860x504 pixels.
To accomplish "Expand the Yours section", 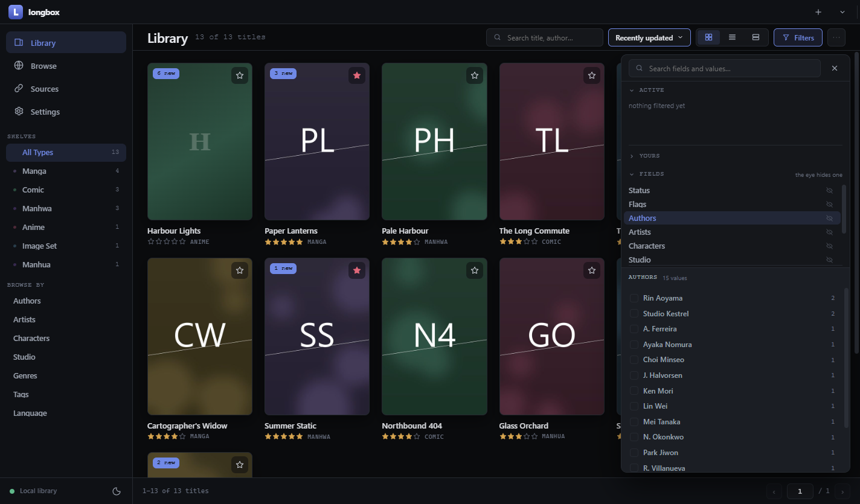I will [x=645, y=156].
